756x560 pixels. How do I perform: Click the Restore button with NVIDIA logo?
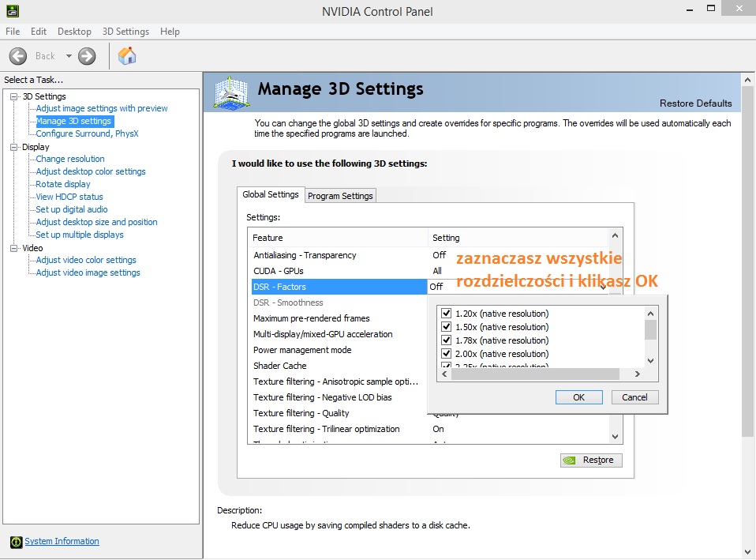pyautogui.click(x=591, y=460)
